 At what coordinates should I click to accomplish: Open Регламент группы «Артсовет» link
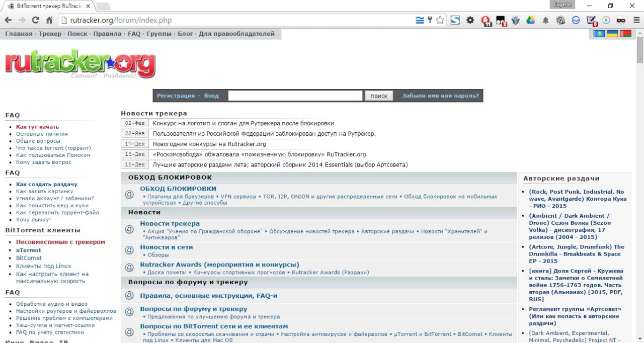pyautogui.click(x=576, y=316)
